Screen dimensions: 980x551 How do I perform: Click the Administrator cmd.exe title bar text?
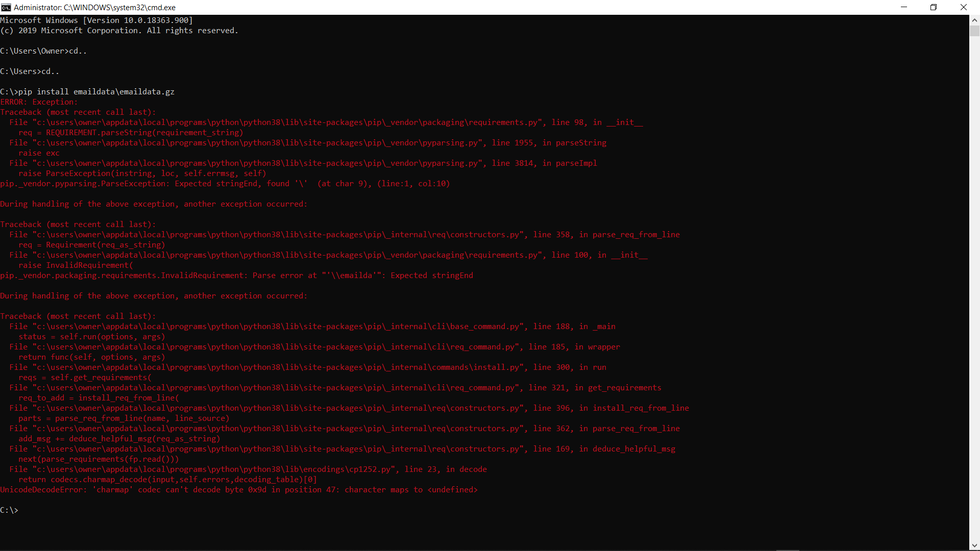tap(94, 7)
